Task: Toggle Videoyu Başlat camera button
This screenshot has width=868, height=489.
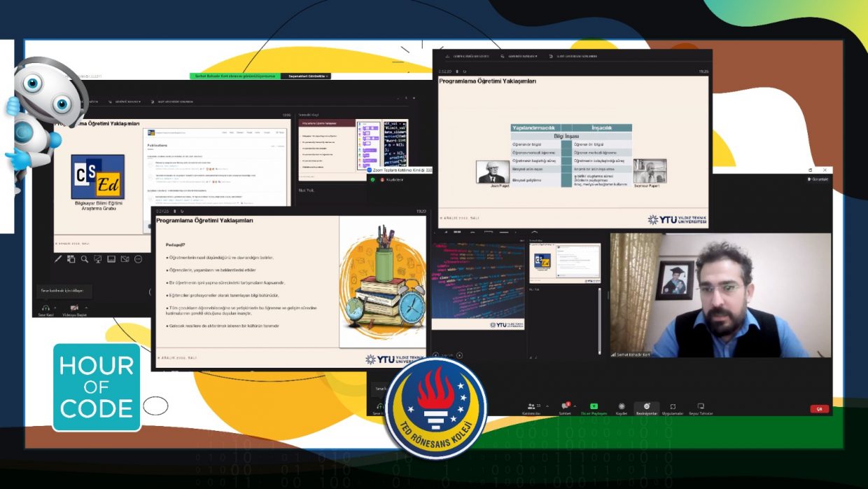Action: click(x=74, y=310)
